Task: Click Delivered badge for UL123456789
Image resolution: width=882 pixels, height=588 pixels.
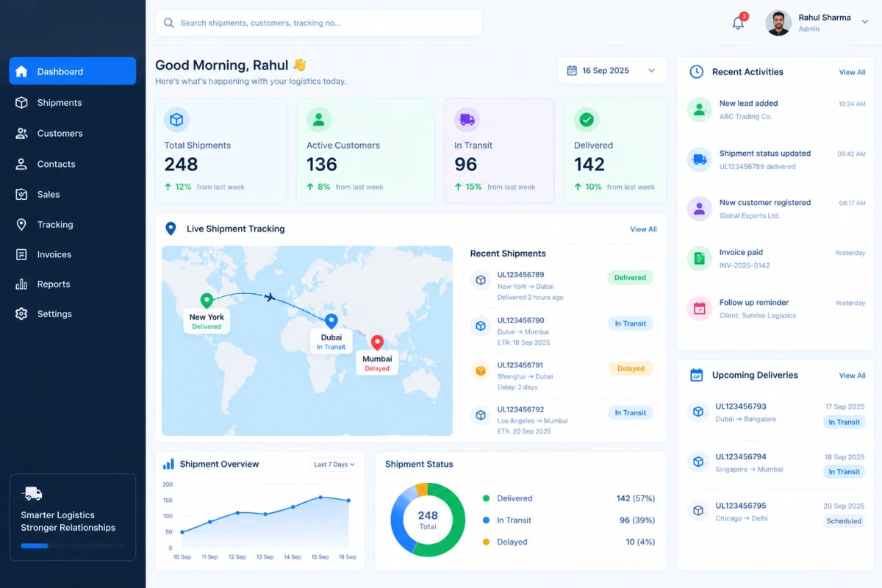Action: pyautogui.click(x=630, y=278)
